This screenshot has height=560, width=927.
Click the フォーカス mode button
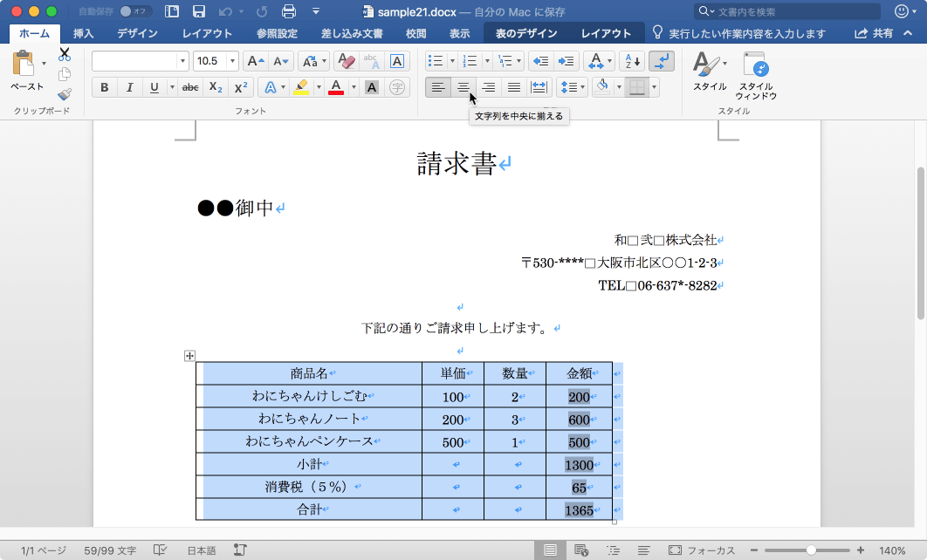click(702, 550)
